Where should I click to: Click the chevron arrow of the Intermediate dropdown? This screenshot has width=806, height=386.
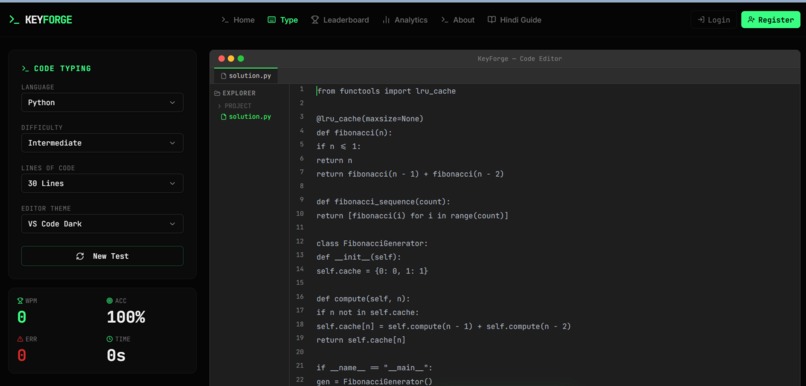[x=172, y=143]
